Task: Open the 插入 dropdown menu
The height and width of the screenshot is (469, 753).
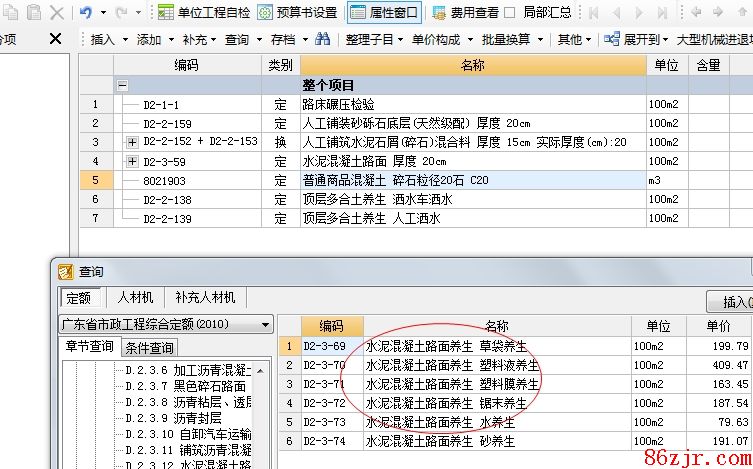Action: pos(108,40)
